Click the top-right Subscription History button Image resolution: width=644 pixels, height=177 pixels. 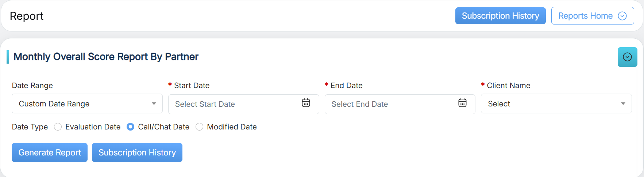(500, 16)
